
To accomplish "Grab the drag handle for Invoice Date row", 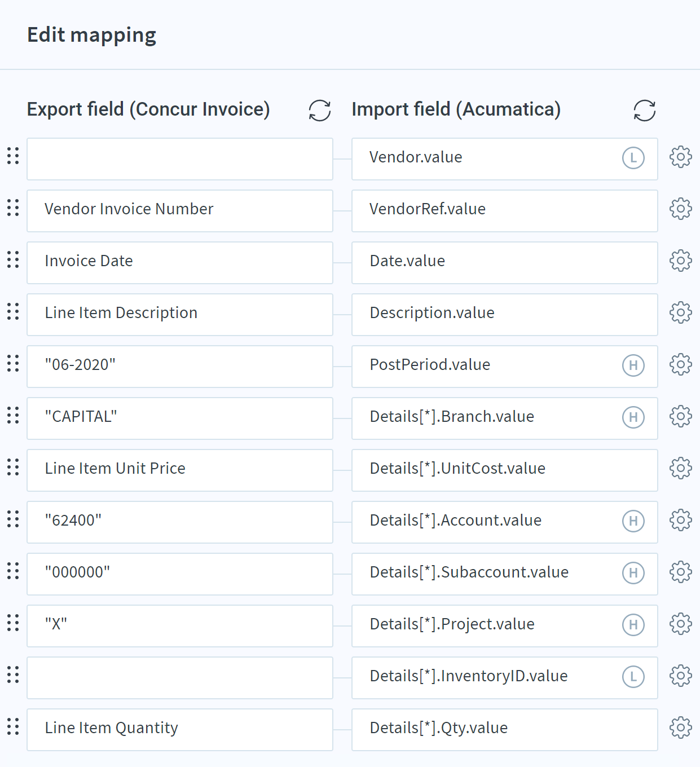I will 13,259.
